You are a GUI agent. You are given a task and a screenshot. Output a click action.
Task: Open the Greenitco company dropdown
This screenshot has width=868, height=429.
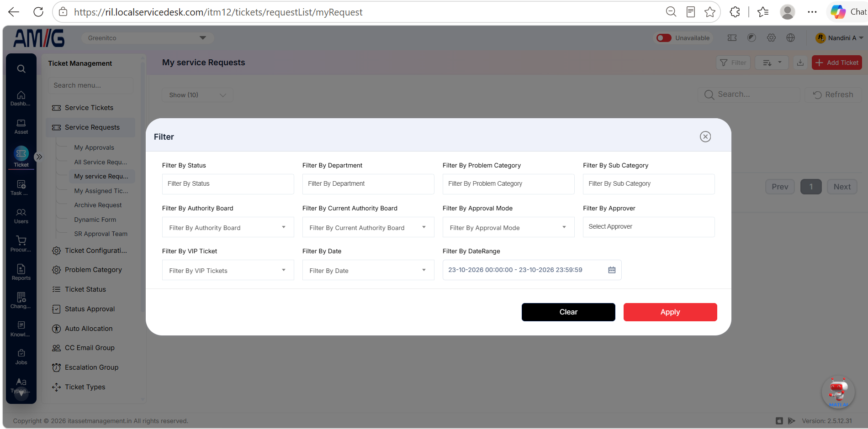(x=147, y=38)
